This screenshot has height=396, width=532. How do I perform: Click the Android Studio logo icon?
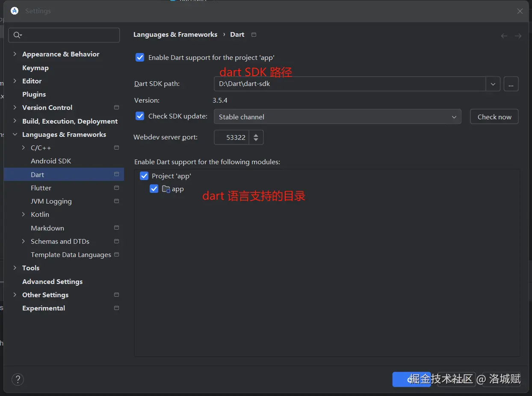click(15, 11)
